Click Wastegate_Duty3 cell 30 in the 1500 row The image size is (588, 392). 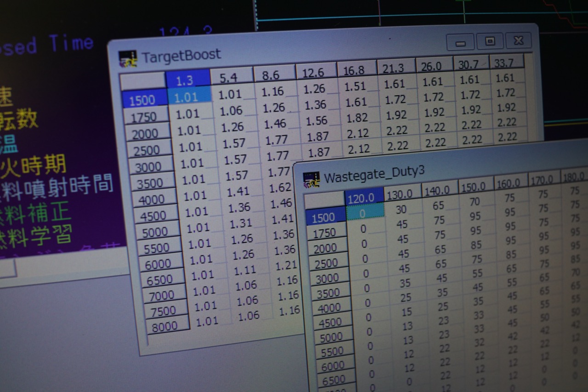coord(403,210)
